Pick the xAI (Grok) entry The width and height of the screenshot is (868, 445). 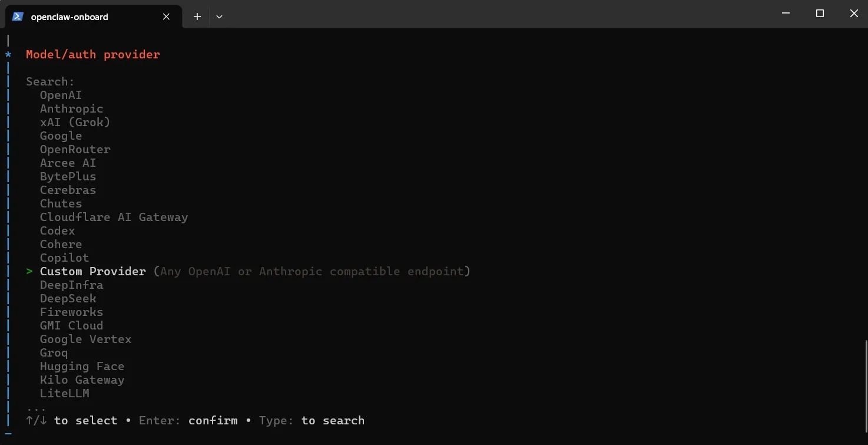click(x=75, y=122)
